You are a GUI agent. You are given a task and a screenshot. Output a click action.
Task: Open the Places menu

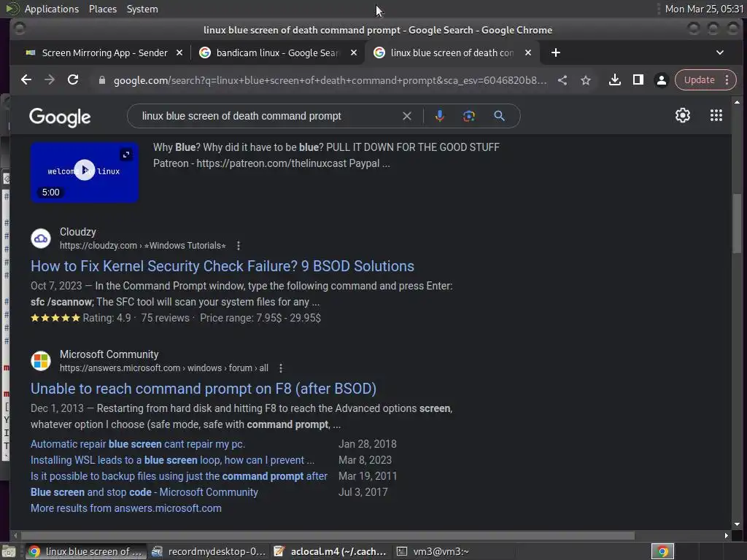coord(103,9)
